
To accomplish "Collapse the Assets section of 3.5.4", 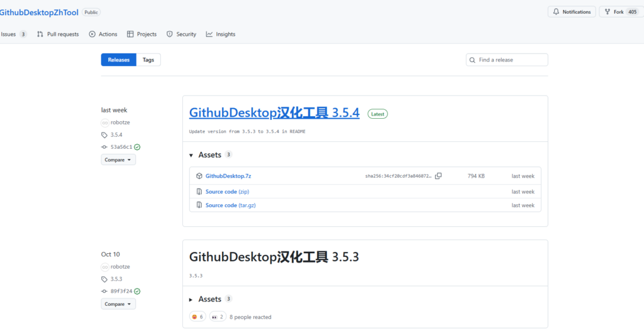I will tap(211, 155).
